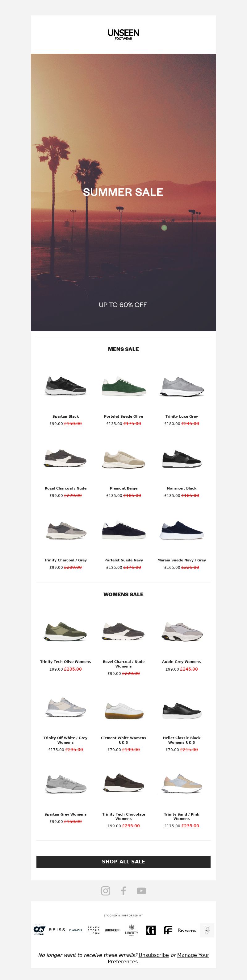The width and height of the screenshot is (247, 980).
Task: Click the Flannels stockist logo
Action: [x=75, y=930]
